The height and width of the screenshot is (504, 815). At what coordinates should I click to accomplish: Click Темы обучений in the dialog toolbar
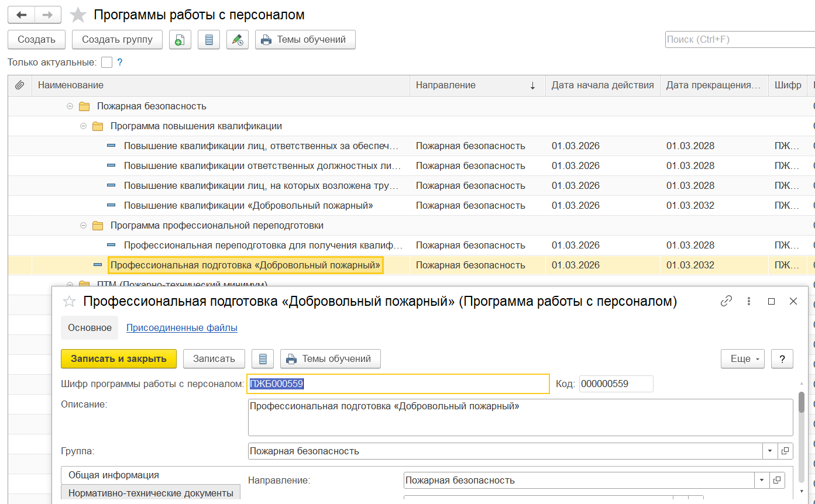pos(331,359)
